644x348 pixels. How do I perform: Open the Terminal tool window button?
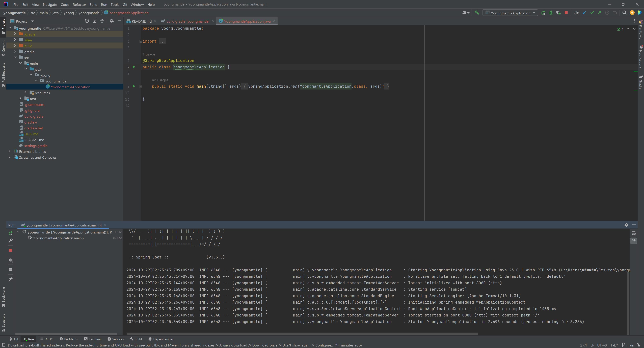(93, 339)
